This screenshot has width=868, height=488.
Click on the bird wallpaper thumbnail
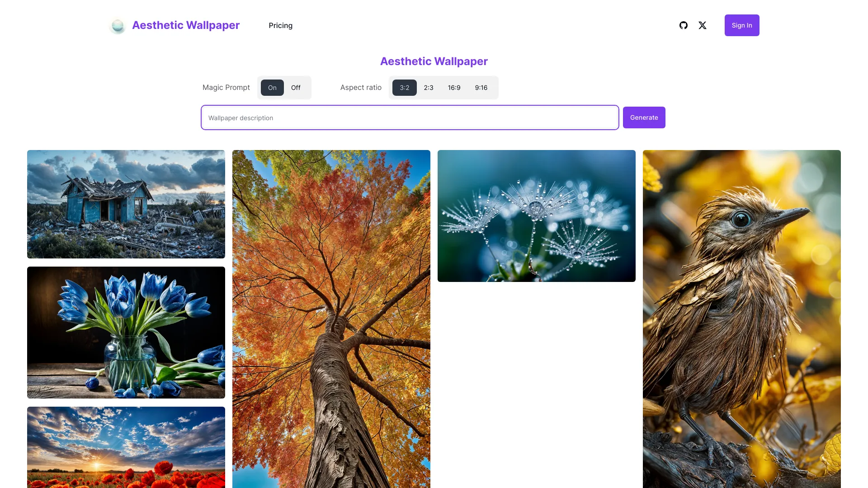point(741,319)
